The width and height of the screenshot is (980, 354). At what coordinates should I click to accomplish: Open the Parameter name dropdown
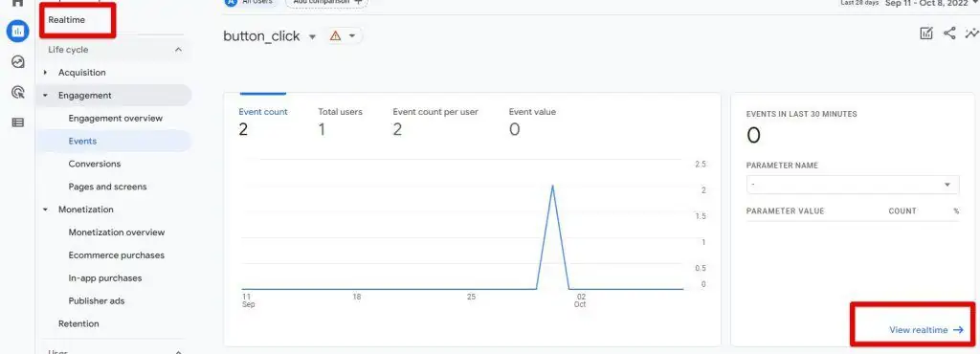tap(853, 185)
